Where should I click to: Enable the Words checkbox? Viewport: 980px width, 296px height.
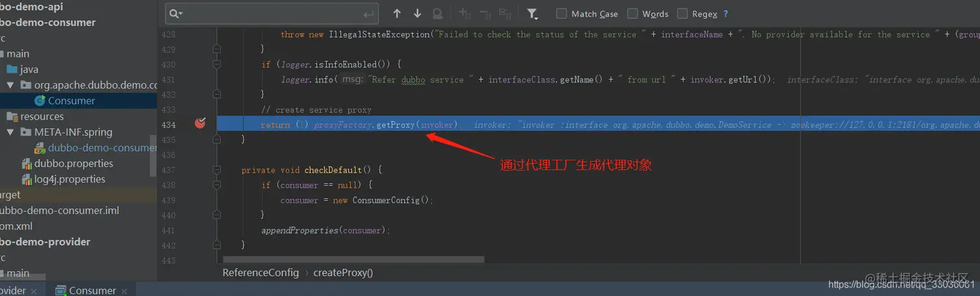(632, 14)
